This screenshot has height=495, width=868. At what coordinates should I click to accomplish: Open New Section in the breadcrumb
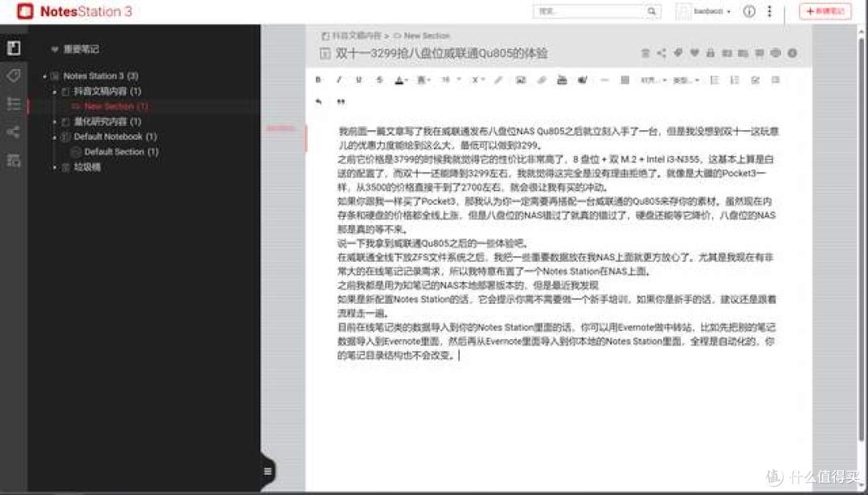tap(426, 35)
